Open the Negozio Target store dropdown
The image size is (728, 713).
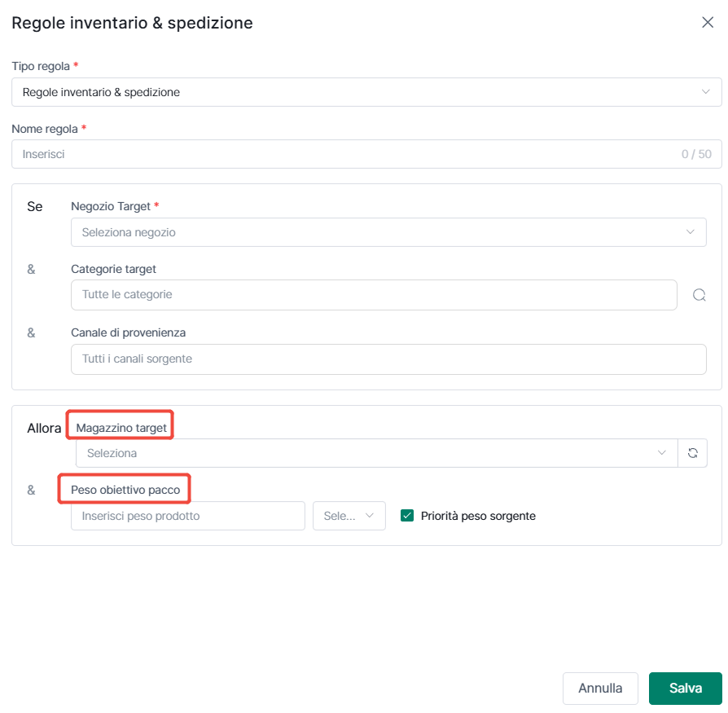[x=388, y=231]
